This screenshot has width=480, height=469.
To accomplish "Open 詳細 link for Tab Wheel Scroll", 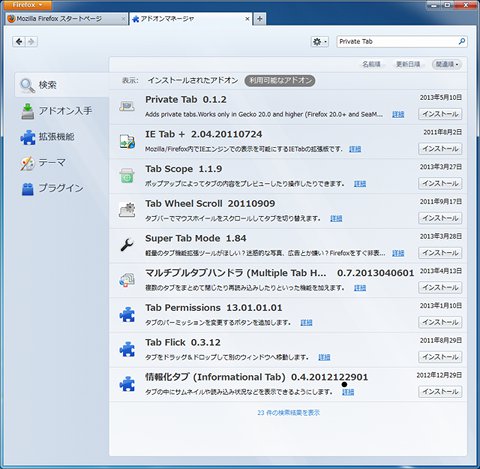I will coord(336,218).
